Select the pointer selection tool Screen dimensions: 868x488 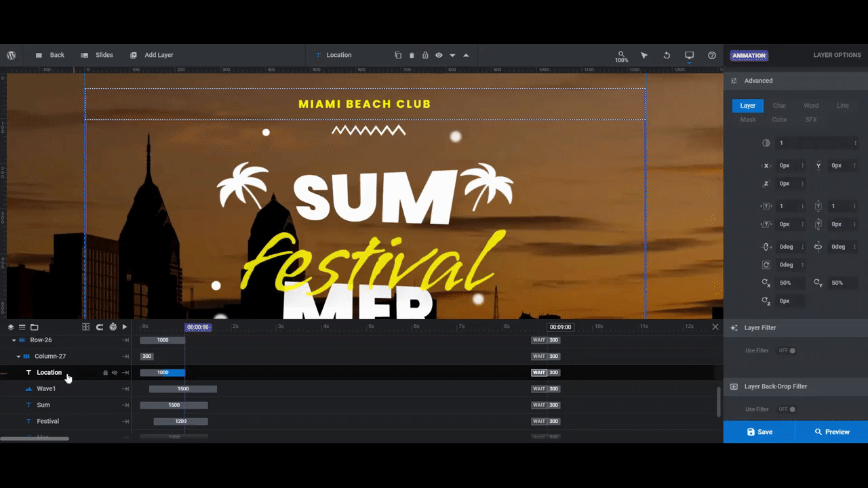click(x=644, y=55)
